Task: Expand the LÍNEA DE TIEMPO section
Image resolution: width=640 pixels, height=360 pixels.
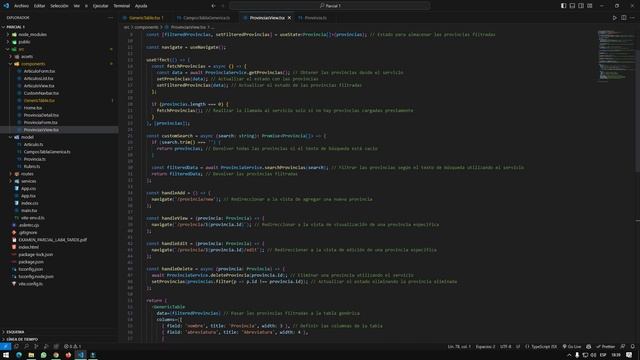Action: coord(59,339)
